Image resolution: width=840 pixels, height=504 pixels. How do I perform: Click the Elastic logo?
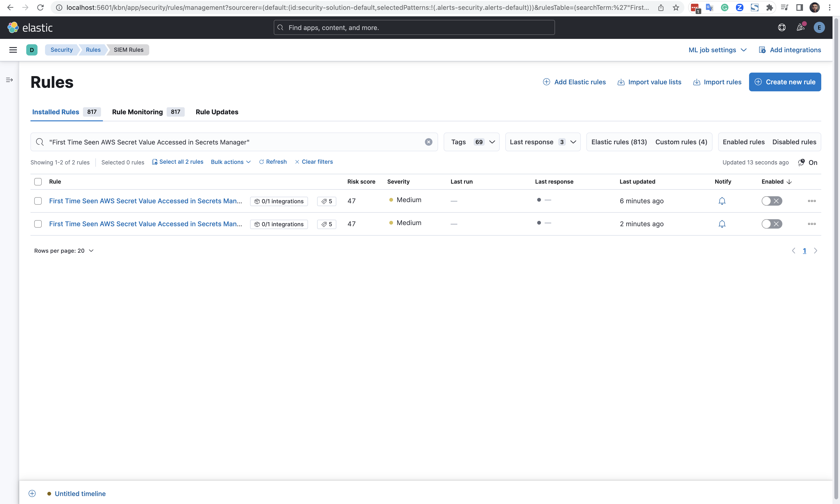point(30,27)
